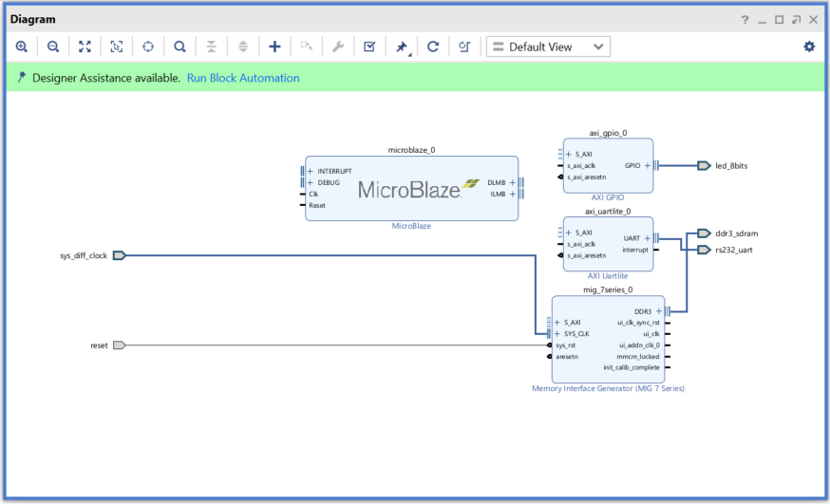Image resolution: width=830 pixels, height=504 pixels.
Task: Click the crosshair Auto-fit selection icon
Action: click(148, 47)
